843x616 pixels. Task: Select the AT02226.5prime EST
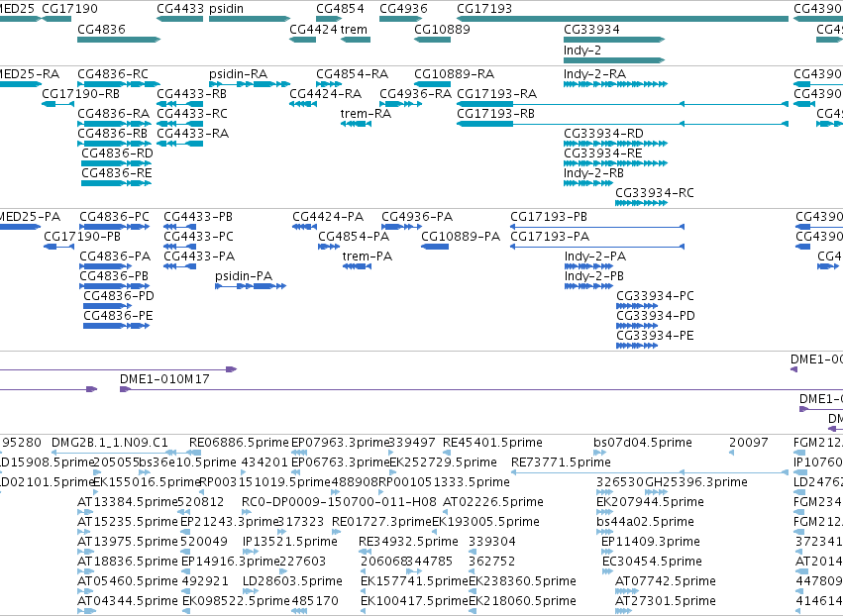coord(446,512)
